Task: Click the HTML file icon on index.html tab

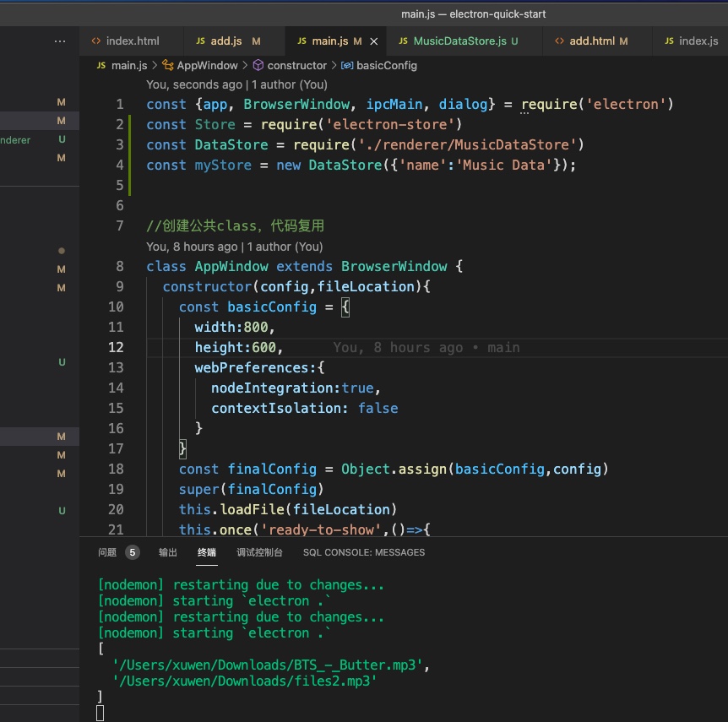Action: tap(96, 41)
